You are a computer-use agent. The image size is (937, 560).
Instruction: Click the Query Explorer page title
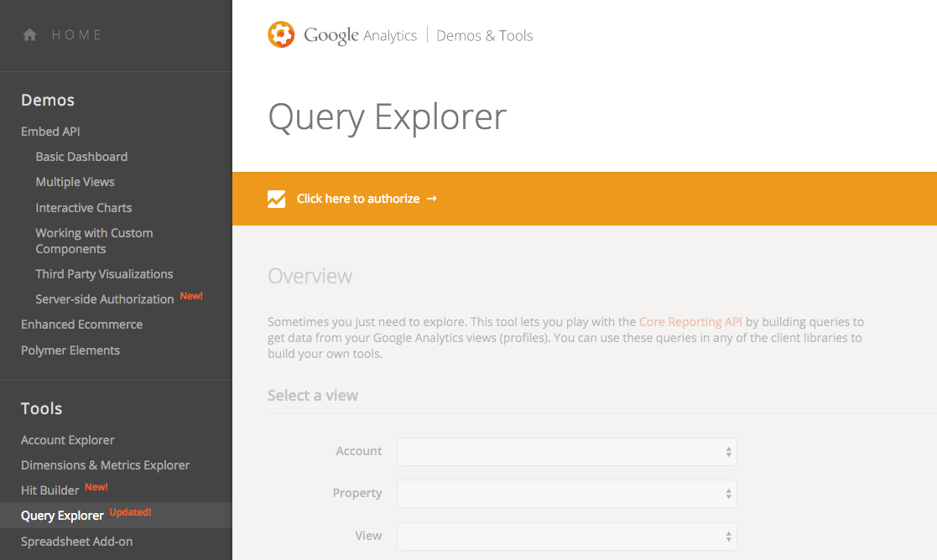(388, 117)
